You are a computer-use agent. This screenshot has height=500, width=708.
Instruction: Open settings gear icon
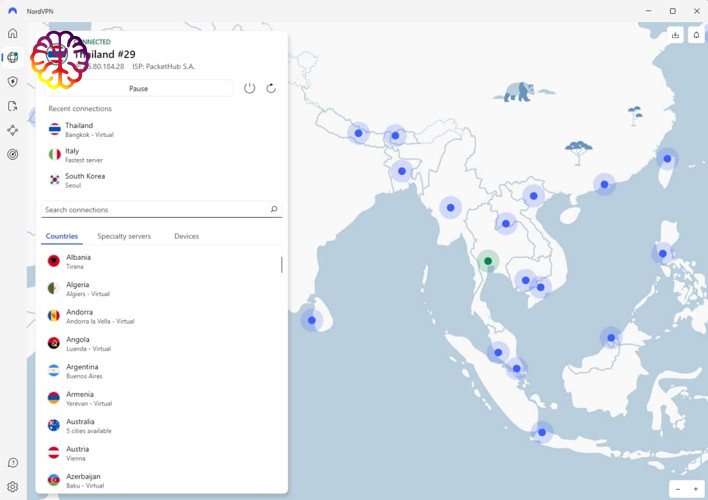click(13, 486)
